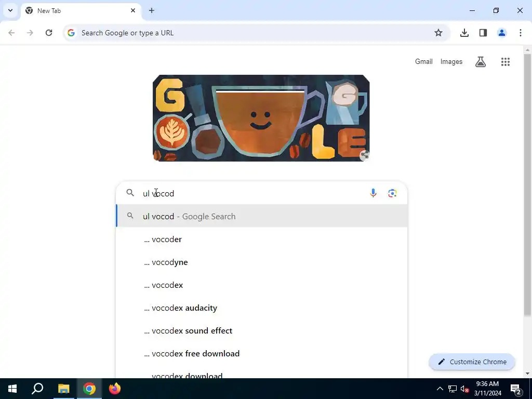
Task: Go back with the back arrow
Action: coord(11,33)
